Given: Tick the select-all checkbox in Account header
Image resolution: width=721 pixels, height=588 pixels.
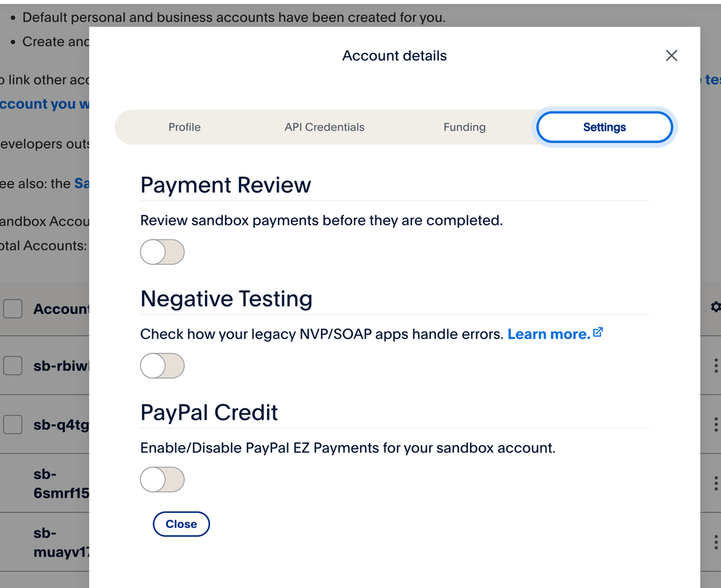Looking at the screenshot, I should (x=13, y=309).
